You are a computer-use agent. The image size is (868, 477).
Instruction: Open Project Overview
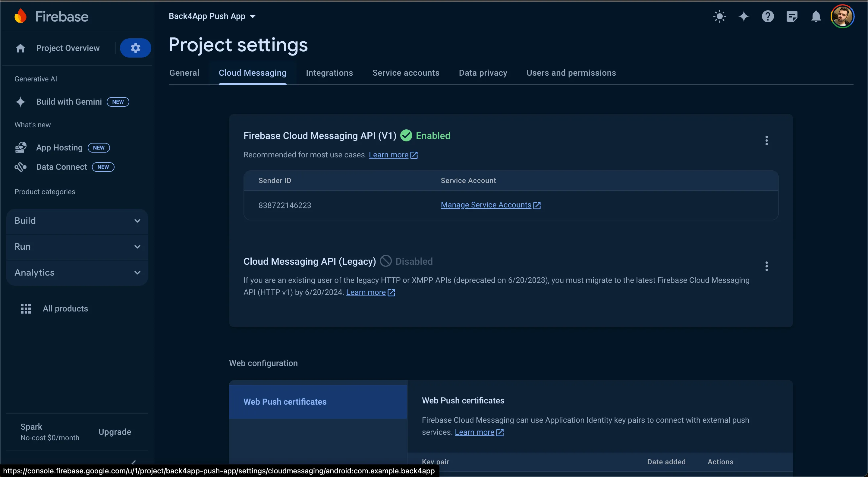[x=68, y=48]
